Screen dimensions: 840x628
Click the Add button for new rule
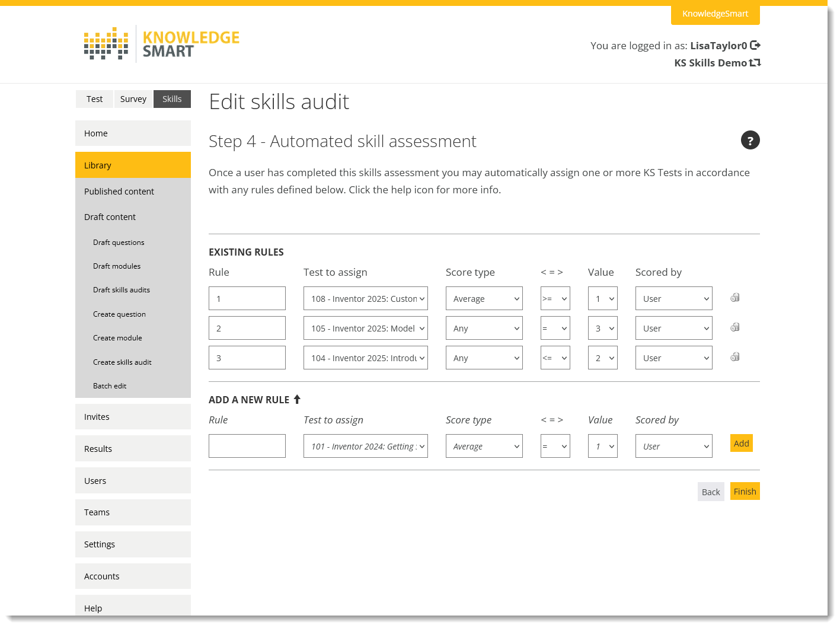pyautogui.click(x=741, y=443)
